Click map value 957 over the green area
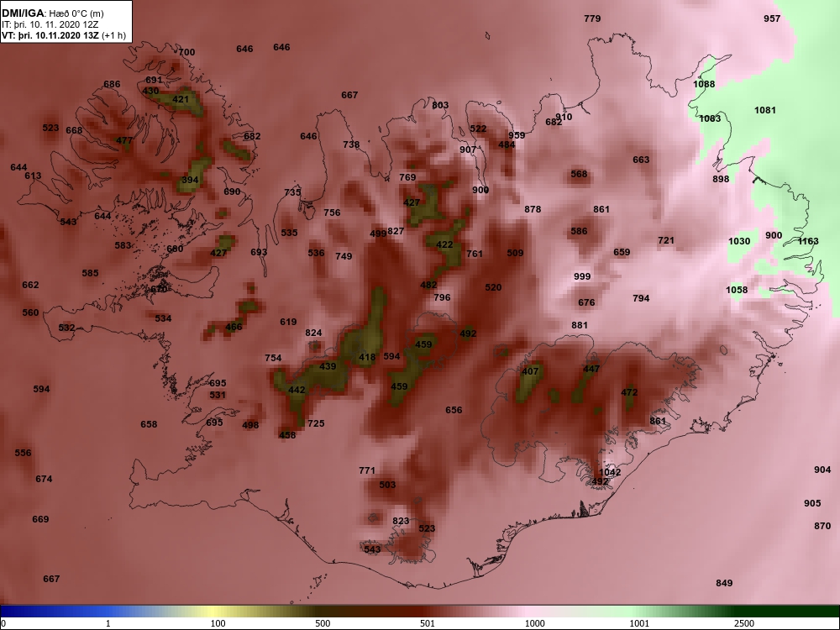This screenshot has width=840, height=630. 772,18
